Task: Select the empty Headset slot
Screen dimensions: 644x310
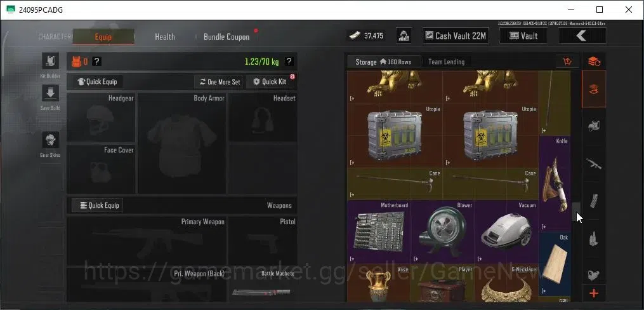Action: point(263,118)
